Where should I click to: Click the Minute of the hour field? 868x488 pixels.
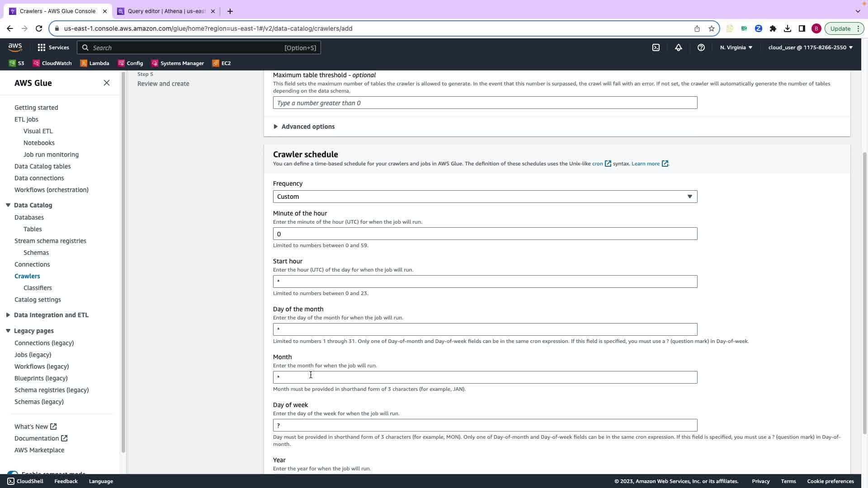coord(485,234)
